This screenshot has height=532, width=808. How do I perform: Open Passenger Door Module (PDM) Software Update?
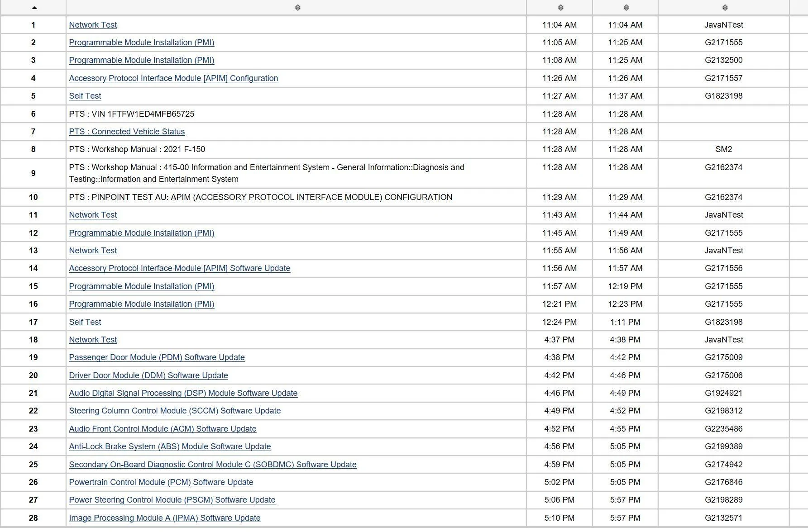(x=157, y=357)
